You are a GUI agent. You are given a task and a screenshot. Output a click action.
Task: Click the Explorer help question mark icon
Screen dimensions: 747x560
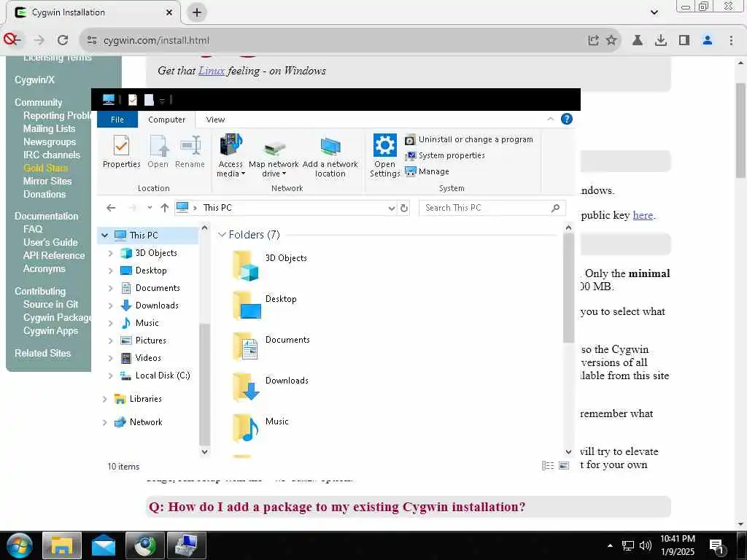(566, 119)
